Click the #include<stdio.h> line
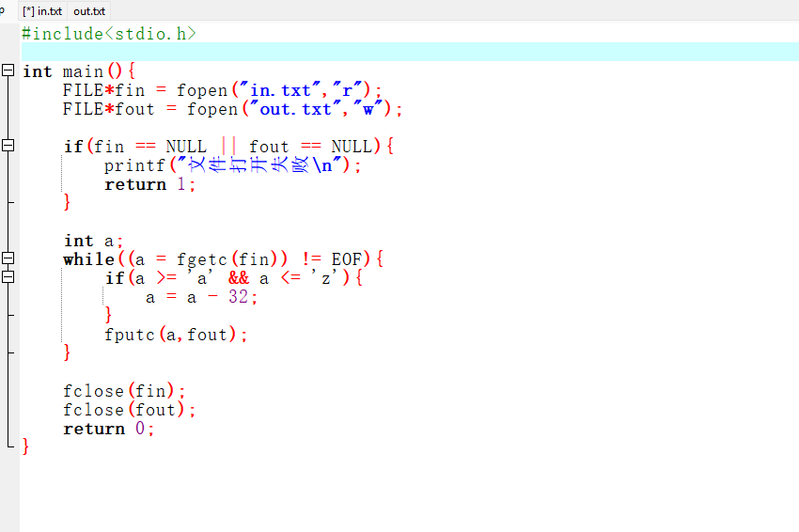 tap(109, 34)
